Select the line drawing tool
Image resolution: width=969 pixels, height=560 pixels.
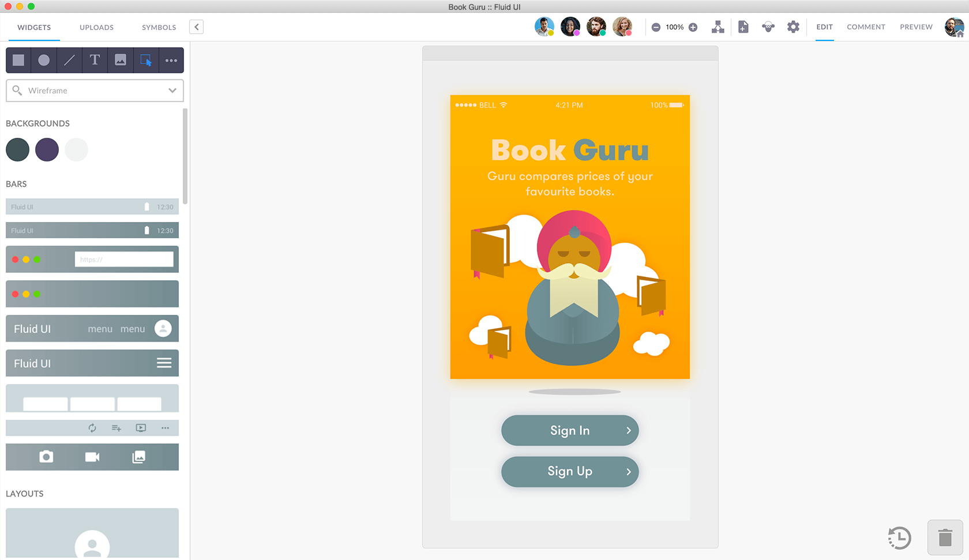69,60
